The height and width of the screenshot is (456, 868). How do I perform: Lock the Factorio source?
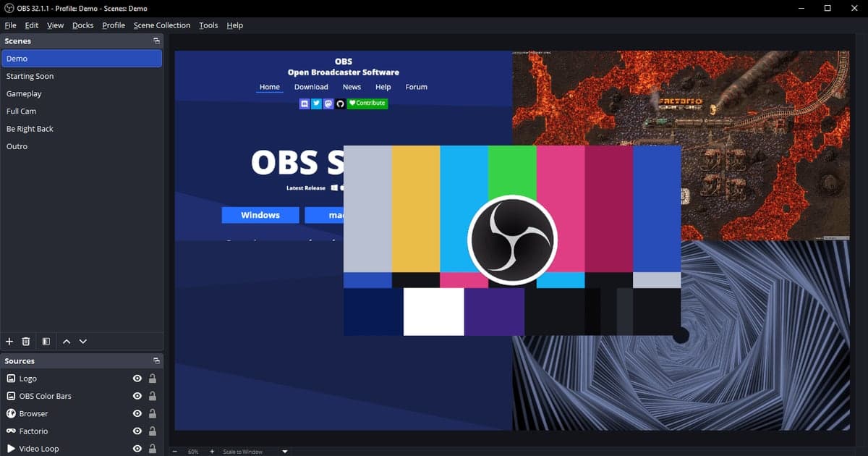pyautogui.click(x=153, y=431)
